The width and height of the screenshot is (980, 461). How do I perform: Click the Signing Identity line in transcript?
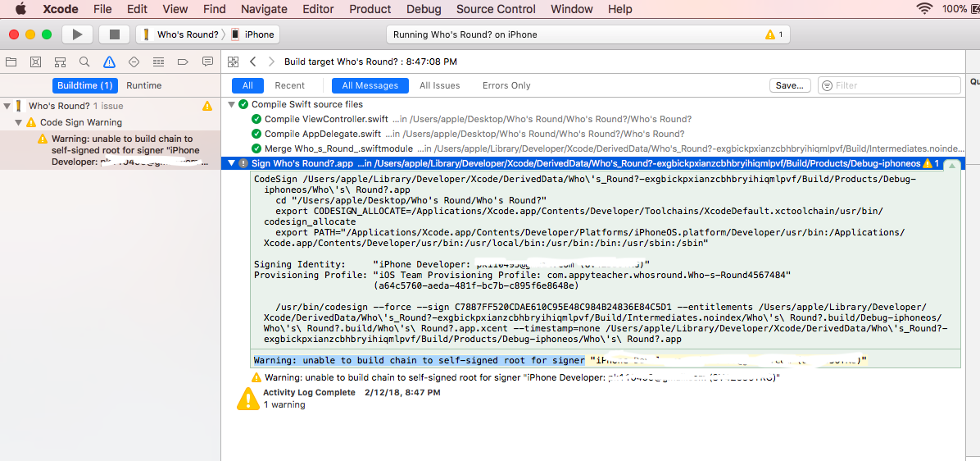451,265
